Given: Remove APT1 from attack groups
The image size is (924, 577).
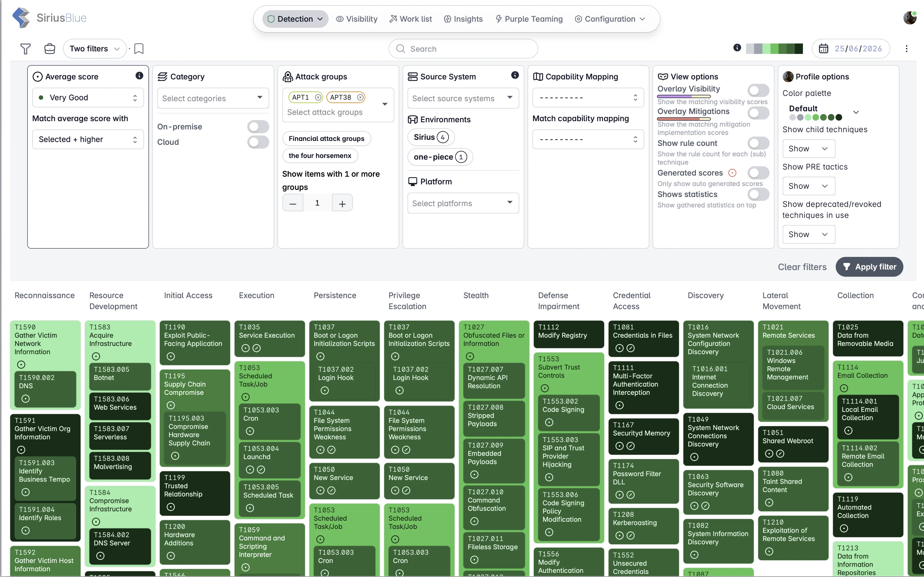Looking at the screenshot, I should click(x=318, y=98).
